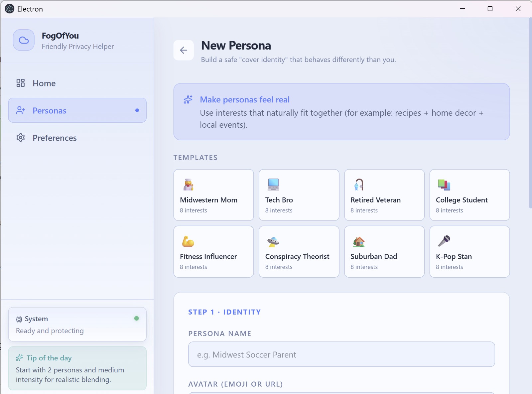
Task: Go back using the arrow button
Action: click(x=184, y=50)
